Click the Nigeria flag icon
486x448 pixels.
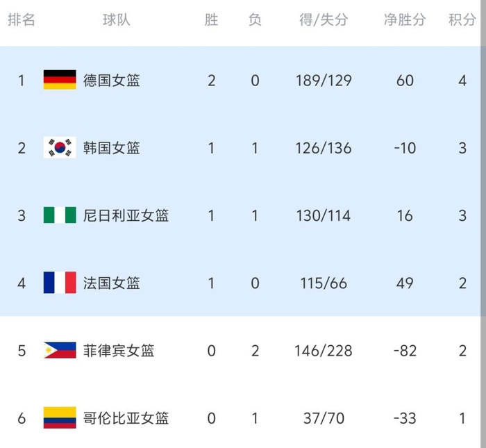pyautogui.click(x=60, y=215)
